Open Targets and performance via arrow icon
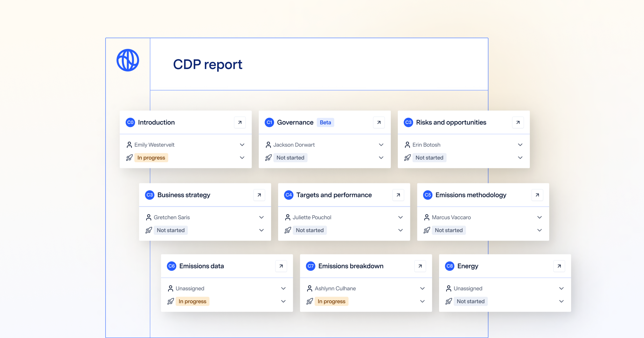 tap(398, 195)
